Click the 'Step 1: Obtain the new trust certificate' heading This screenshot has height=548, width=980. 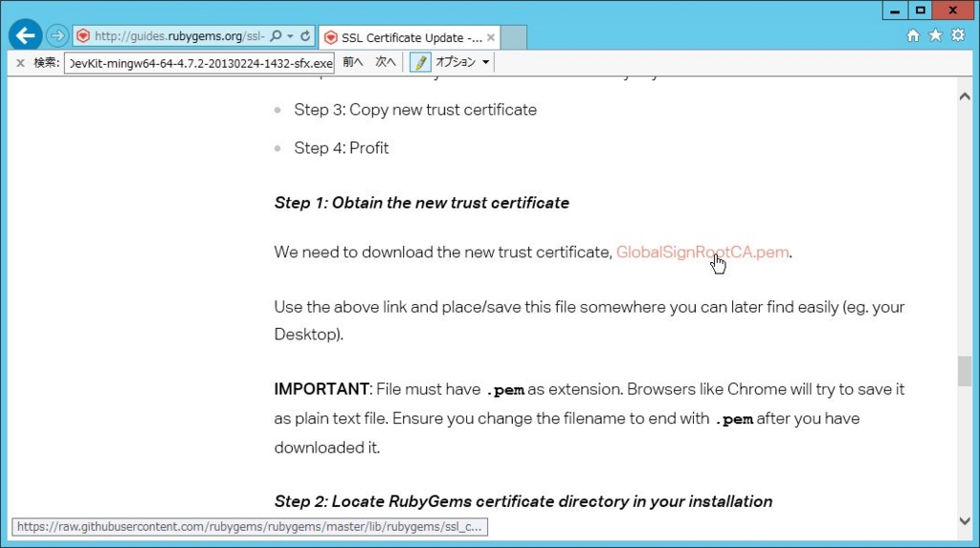point(421,203)
